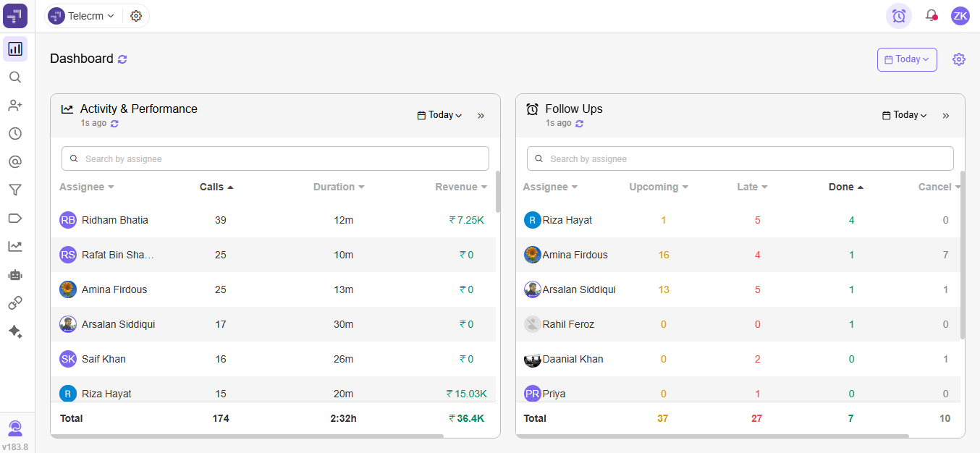This screenshot has width=980, height=453.
Task: Click the AI sparkle icon in sidebar
Action: pyautogui.click(x=14, y=331)
